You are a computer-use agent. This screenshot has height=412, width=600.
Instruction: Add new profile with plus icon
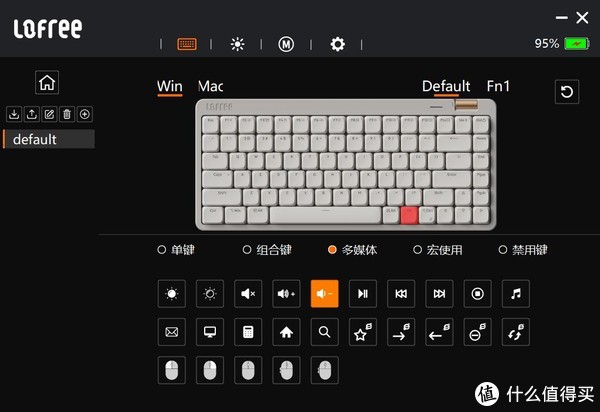85,114
